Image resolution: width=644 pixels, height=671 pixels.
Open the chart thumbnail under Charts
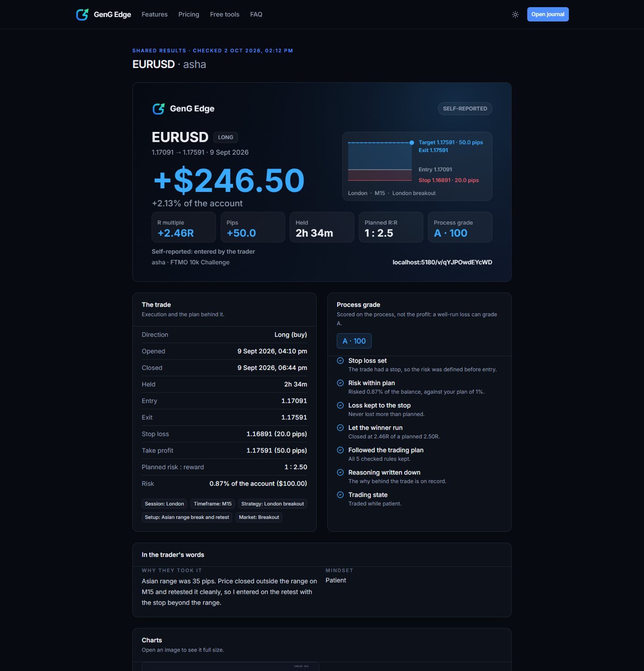tap(230, 667)
